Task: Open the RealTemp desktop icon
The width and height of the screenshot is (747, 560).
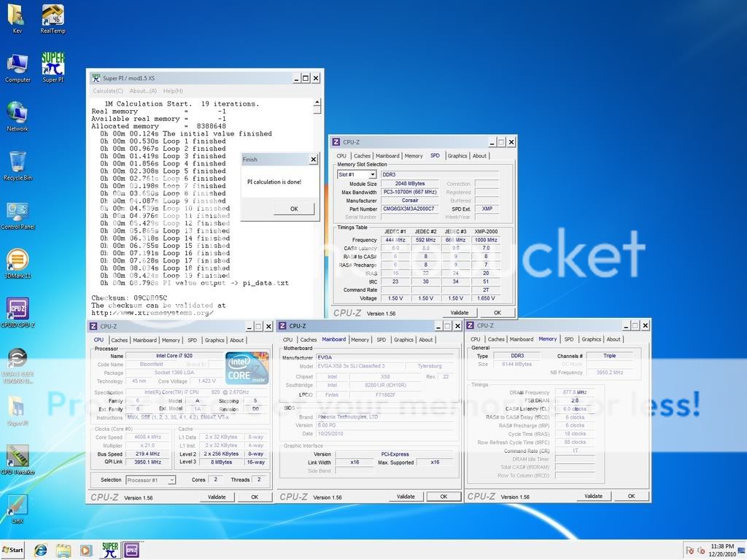Action: [x=53, y=17]
